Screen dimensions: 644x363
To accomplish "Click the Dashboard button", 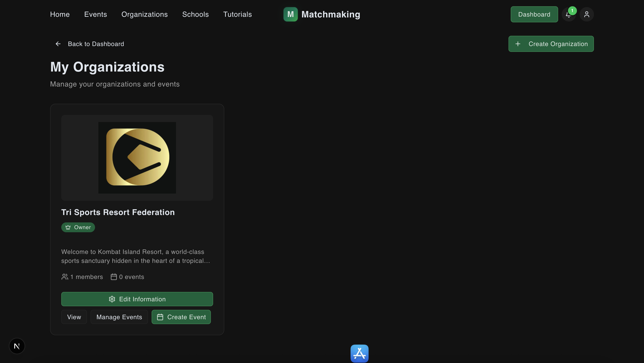I will [x=534, y=15].
